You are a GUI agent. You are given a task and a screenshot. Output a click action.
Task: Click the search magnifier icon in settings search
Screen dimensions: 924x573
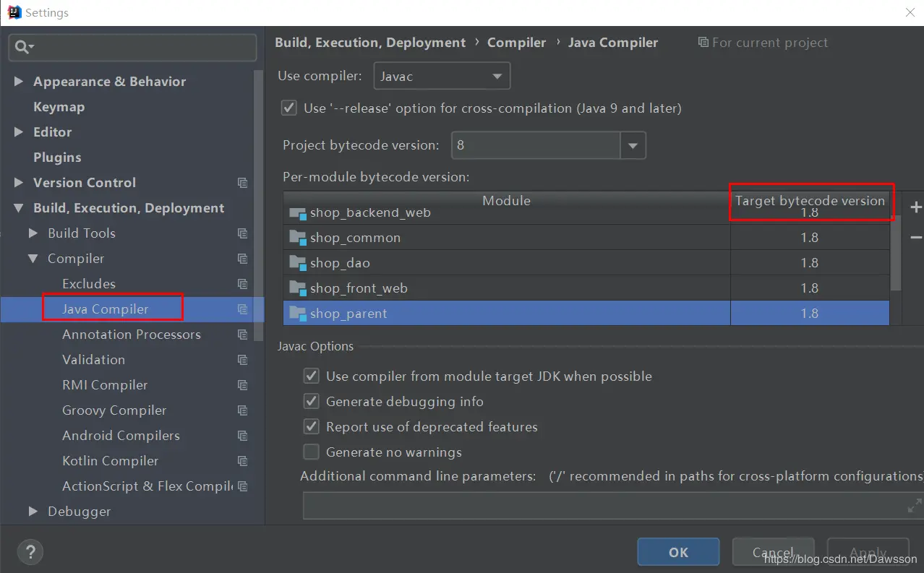(22, 47)
